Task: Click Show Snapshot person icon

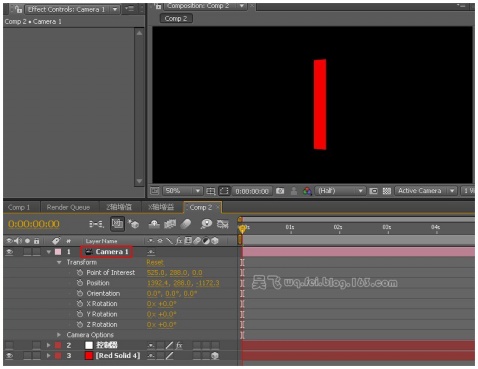Action: (x=294, y=191)
